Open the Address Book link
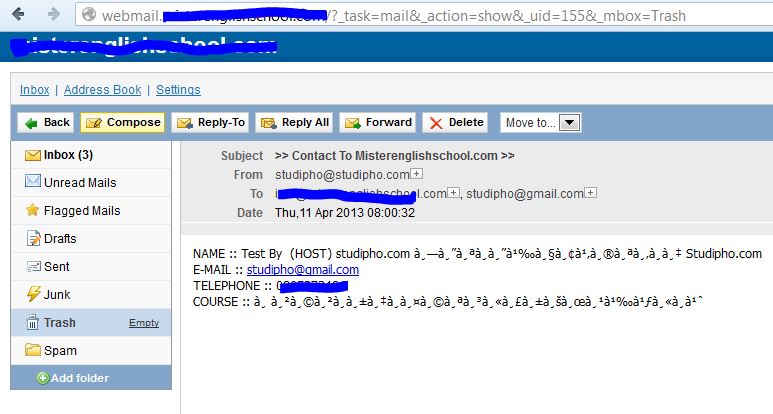 [103, 90]
